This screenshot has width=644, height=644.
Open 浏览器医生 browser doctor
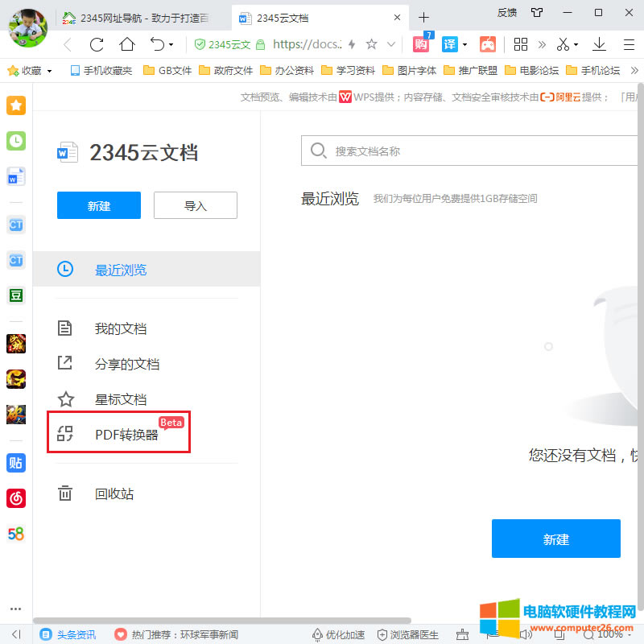point(412,634)
